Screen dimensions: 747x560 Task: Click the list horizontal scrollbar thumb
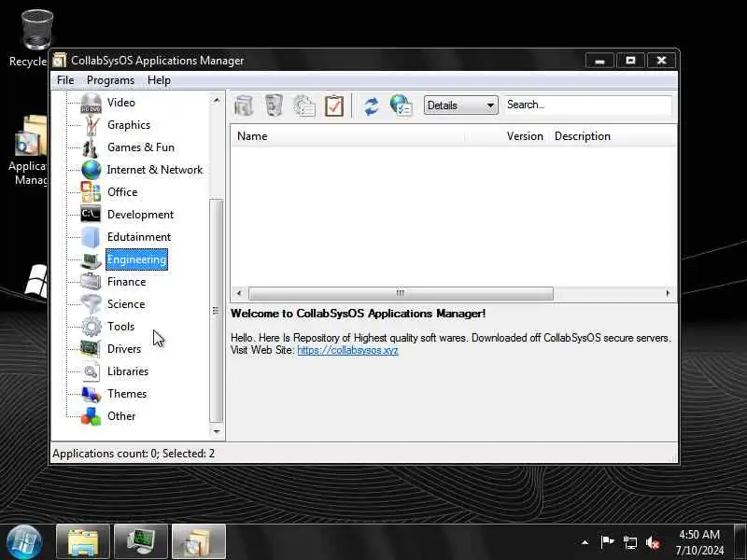coord(401,293)
